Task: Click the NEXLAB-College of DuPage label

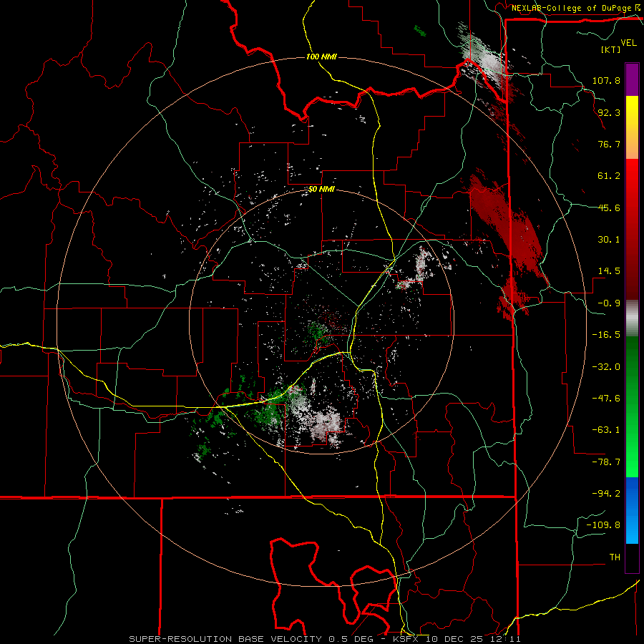Action: click(571, 8)
